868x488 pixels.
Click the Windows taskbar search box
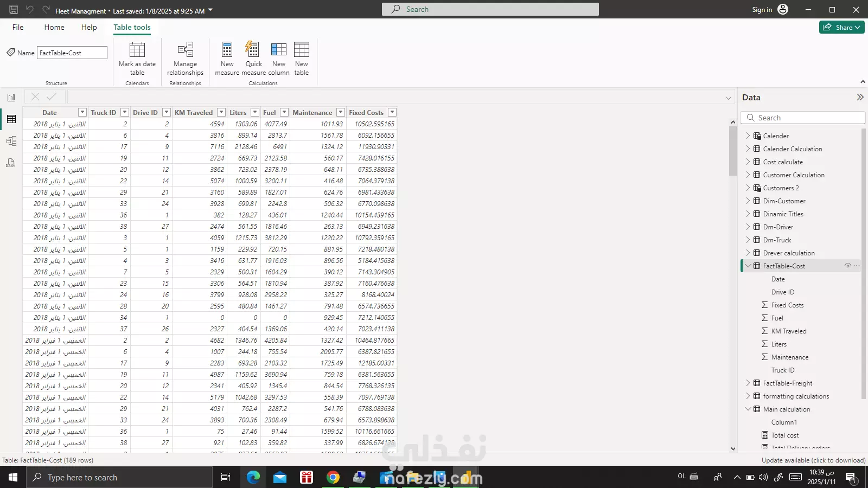click(x=119, y=477)
